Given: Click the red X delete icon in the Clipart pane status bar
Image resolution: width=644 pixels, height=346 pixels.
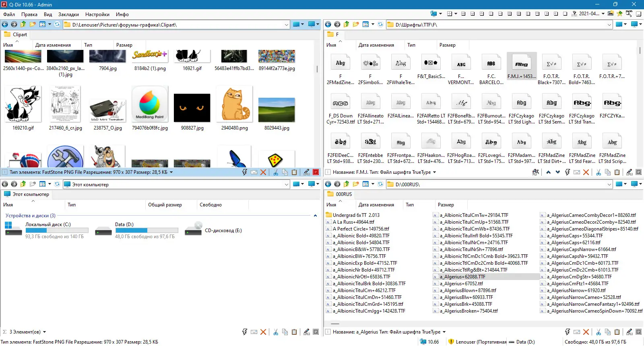Looking at the screenshot, I should pos(263,172).
